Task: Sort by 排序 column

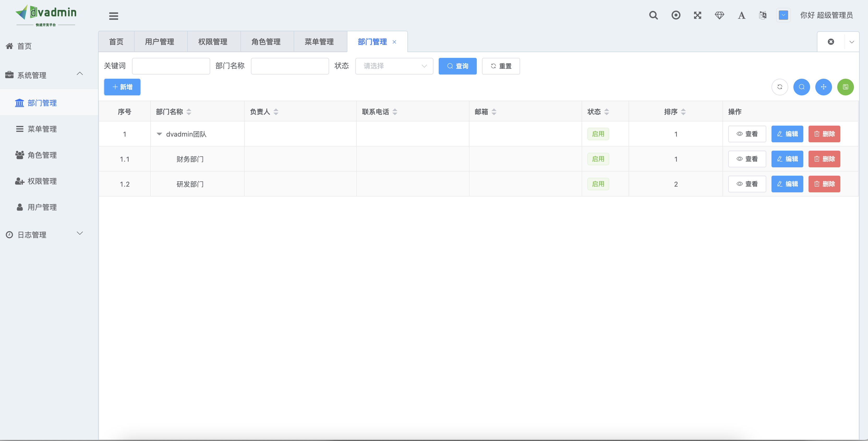Action: (683, 112)
